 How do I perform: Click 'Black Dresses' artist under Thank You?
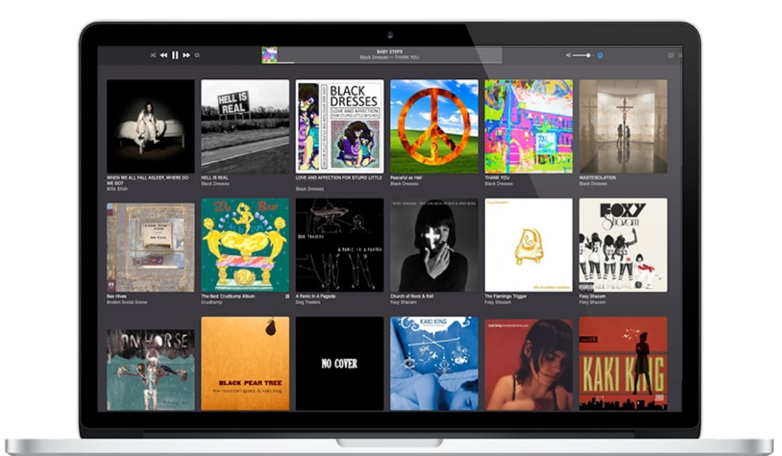(499, 184)
